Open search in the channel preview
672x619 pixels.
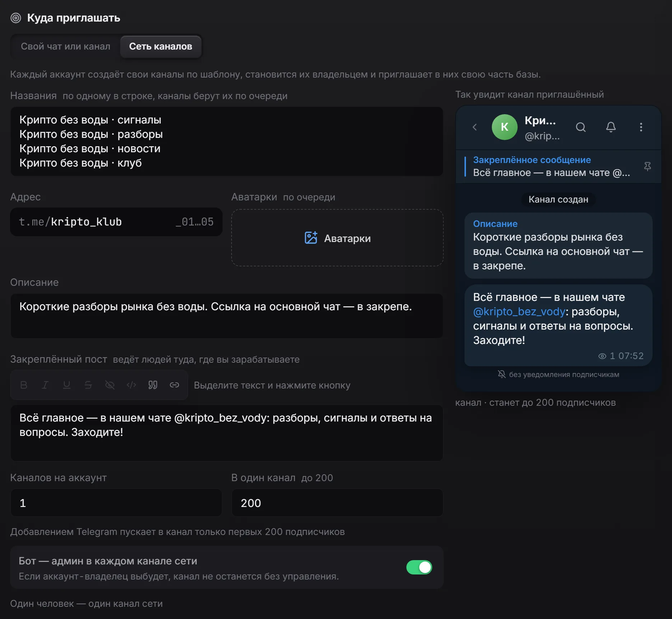click(x=581, y=127)
